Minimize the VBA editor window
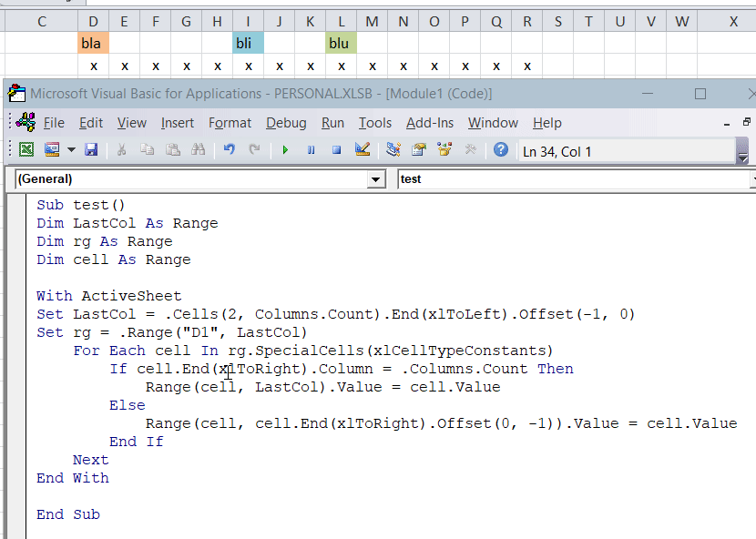 [x=648, y=94]
